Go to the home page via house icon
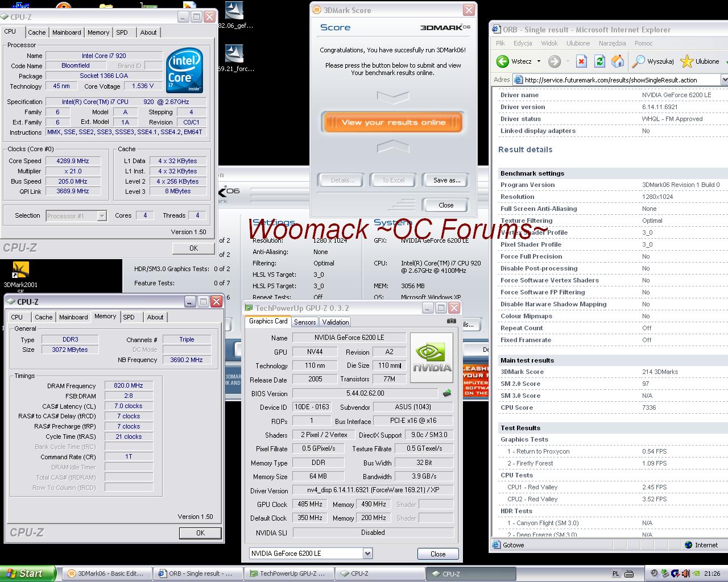728x582 pixels. tap(618, 61)
